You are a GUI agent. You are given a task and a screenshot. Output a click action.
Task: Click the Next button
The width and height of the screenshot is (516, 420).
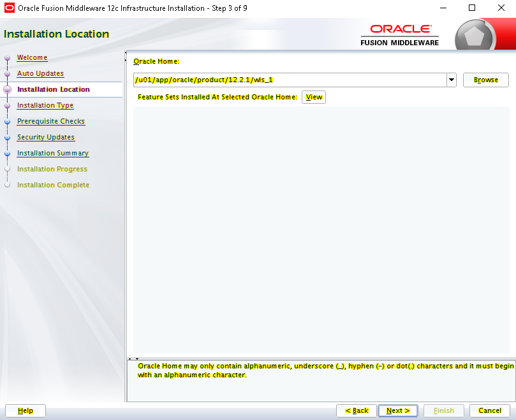[398, 410]
